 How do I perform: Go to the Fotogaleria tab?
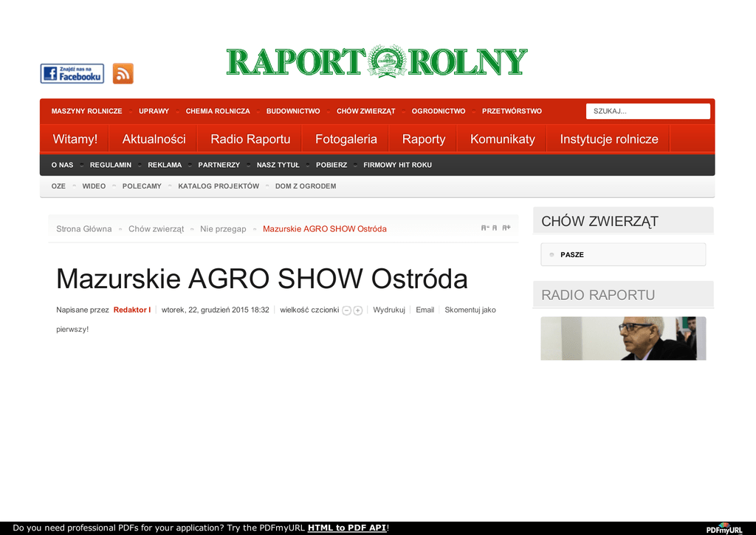point(346,139)
